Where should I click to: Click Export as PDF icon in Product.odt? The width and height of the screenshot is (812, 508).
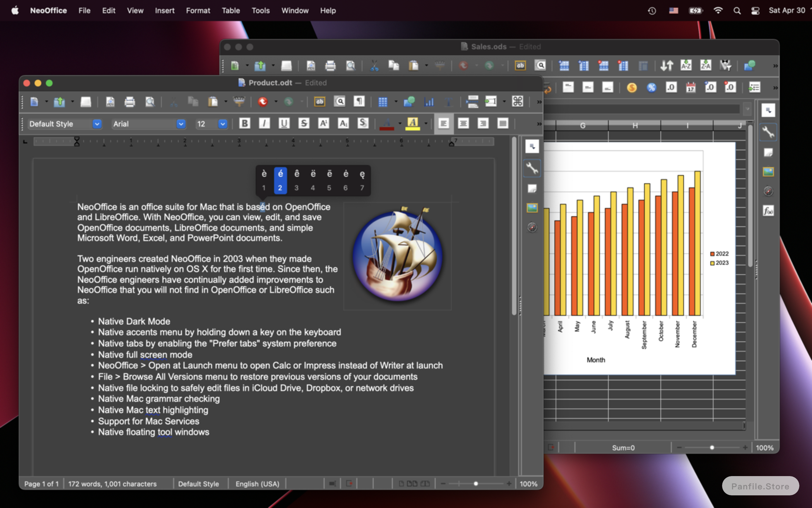110,101
